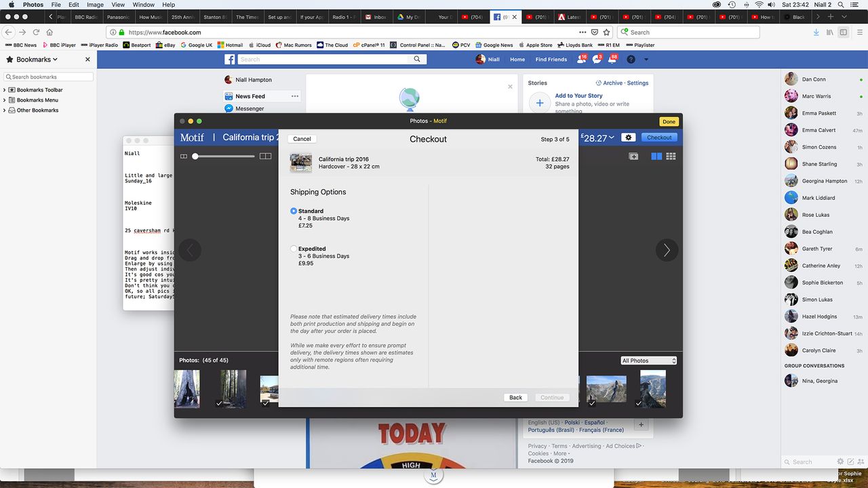Open the Motif settings gear

coord(629,138)
